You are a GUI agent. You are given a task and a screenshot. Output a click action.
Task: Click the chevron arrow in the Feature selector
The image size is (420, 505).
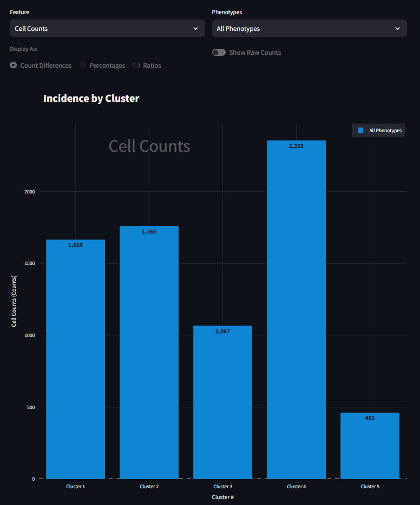(x=195, y=28)
